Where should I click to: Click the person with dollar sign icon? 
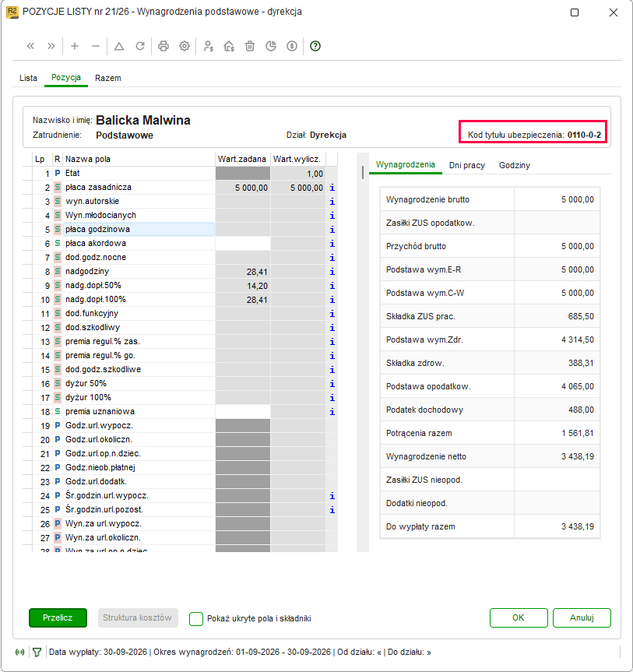[209, 46]
